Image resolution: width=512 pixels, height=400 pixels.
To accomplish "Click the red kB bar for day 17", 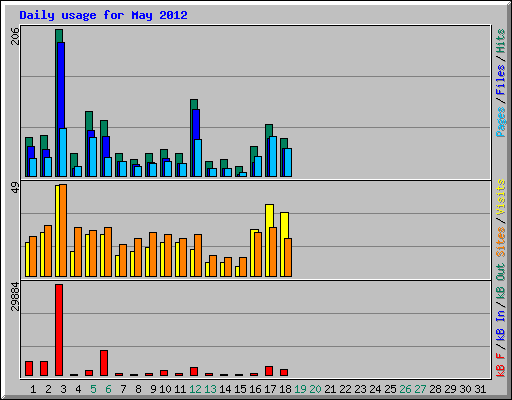I will [x=269, y=371].
